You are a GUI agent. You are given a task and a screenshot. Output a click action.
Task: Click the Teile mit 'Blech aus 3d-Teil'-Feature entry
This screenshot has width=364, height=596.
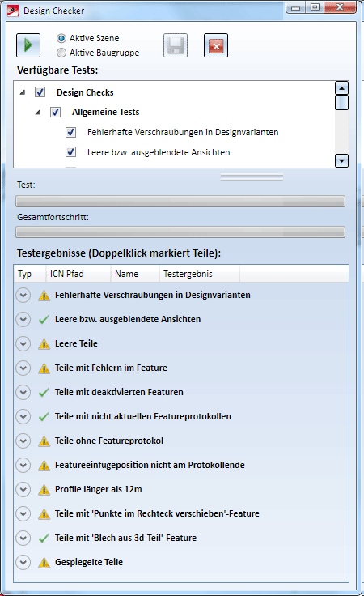125,538
